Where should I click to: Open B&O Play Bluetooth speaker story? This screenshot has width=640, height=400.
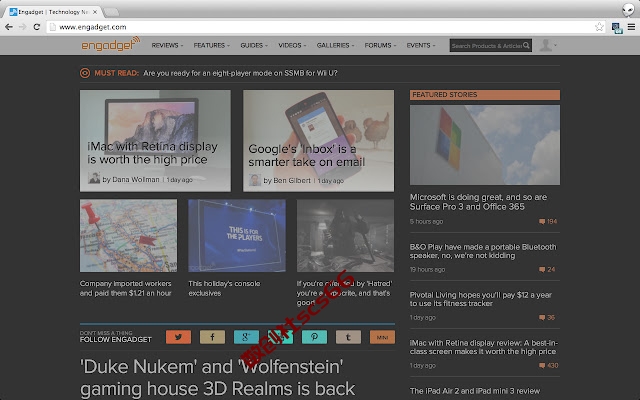point(483,251)
